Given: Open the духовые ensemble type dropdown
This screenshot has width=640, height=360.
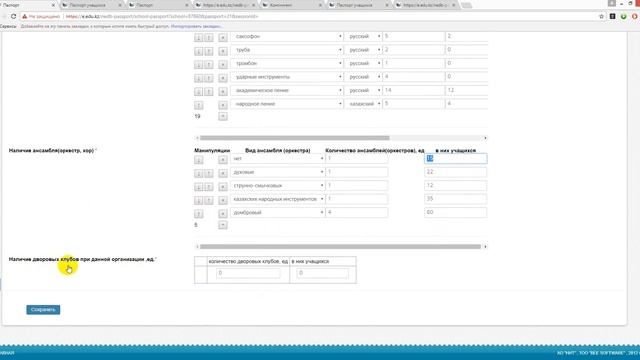Looking at the screenshot, I should pyautogui.click(x=278, y=172).
